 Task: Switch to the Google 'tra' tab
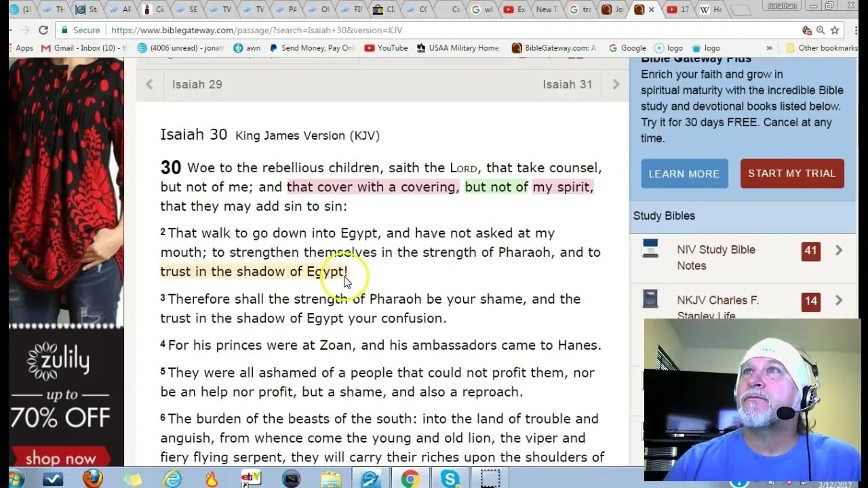click(580, 9)
